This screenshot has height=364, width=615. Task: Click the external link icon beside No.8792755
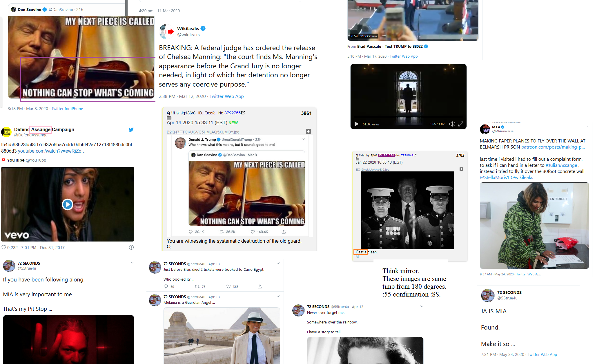[x=243, y=113]
